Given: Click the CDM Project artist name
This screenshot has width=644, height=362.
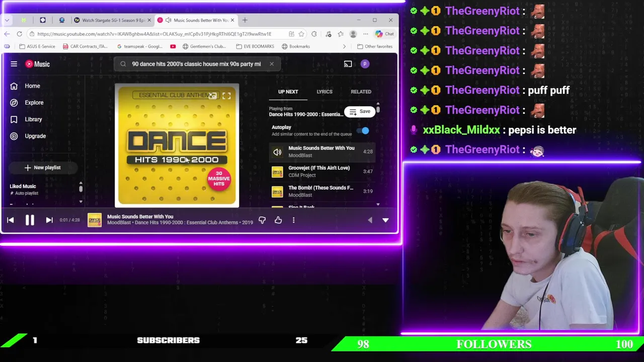Looking at the screenshot, I should click(x=302, y=175).
